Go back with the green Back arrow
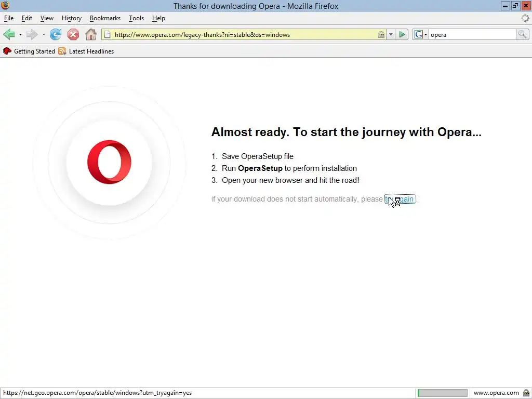The width and height of the screenshot is (532, 399). click(x=9, y=34)
